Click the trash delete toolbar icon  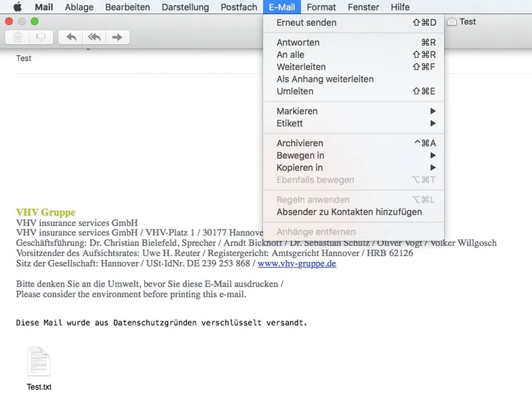point(17,37)
